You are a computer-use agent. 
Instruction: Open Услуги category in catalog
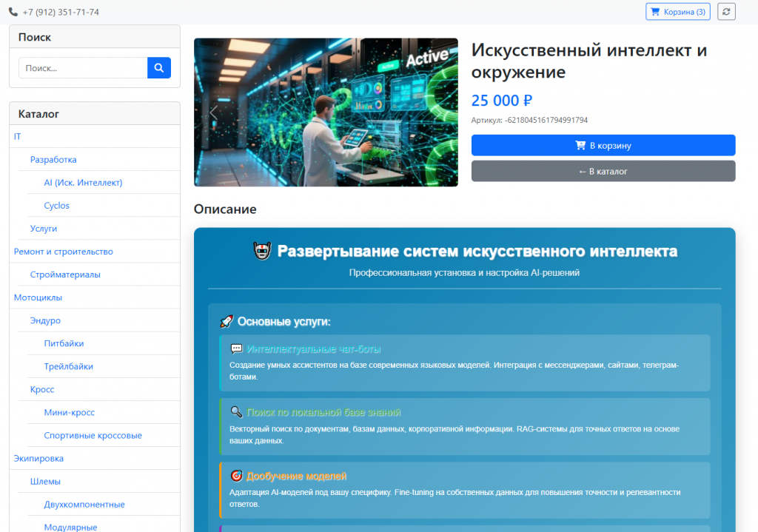[44, 229]
